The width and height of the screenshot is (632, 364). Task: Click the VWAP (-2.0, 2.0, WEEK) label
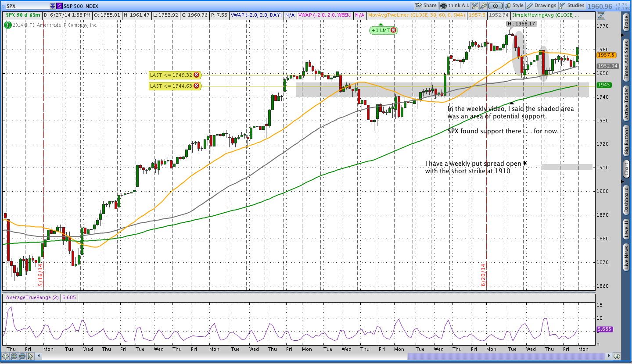[324, 15]
